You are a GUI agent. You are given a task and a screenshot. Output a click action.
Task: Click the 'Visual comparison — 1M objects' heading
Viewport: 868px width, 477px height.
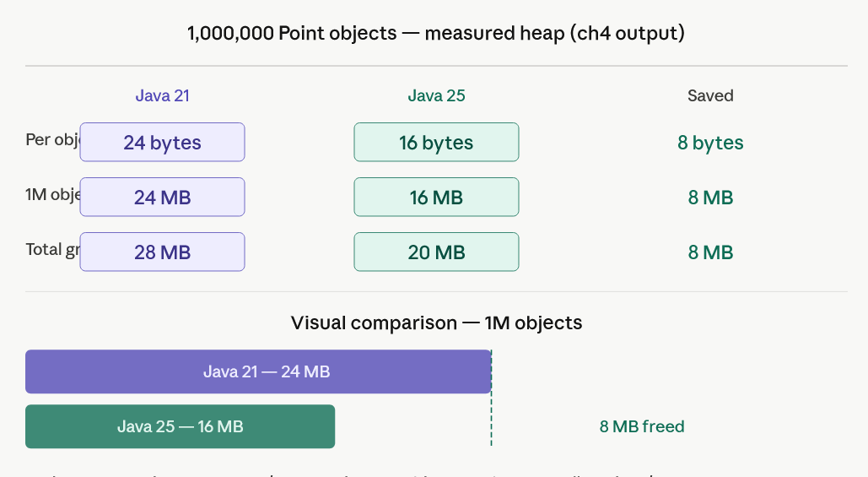pos(436,323)
